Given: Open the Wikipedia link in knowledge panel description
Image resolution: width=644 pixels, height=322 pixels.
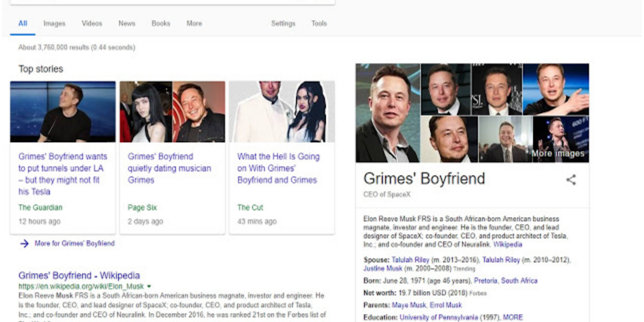Looking at the screenshot, I should coord(508,245).
